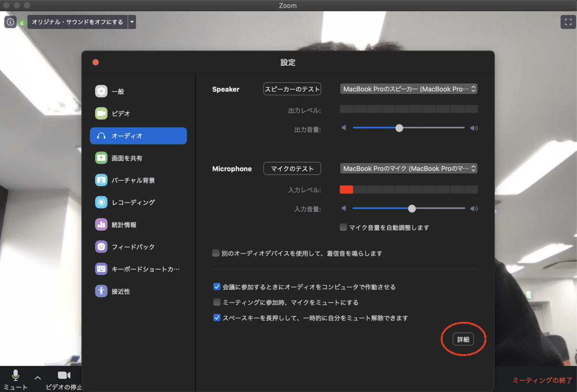Screen dimensions: 577x392
Task: Click the keyboard shortcuts icon
Action: pos(101,269)
